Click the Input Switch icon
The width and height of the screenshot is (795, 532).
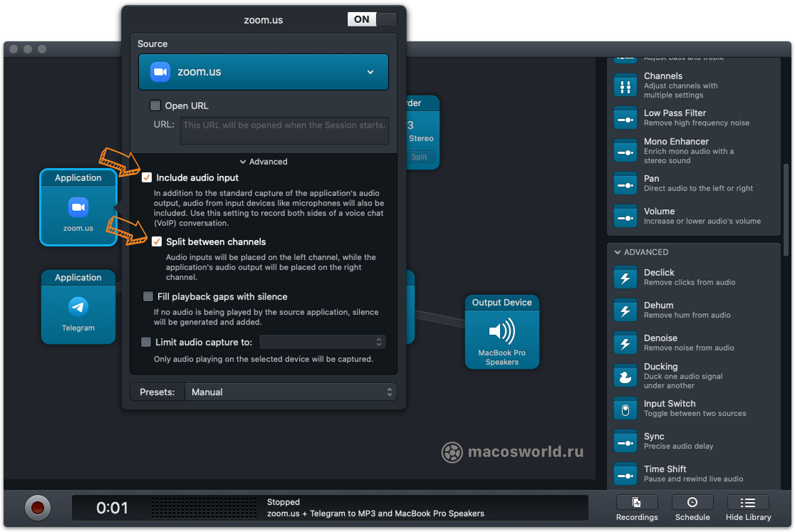coord(625,408)
